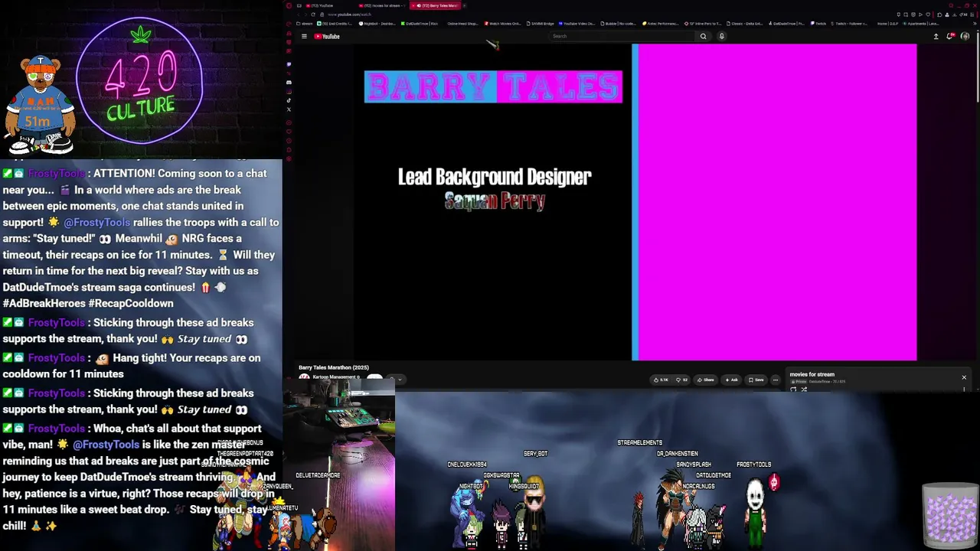Click the BARRY TALES title banner
This screenshot has width=980, height=551.
[x=494, y=86]
